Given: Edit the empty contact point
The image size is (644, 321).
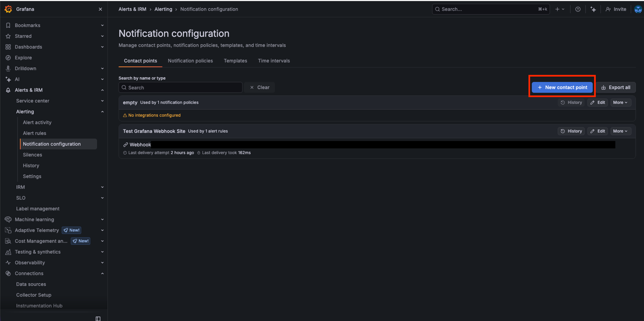Looking at the screenshot, I should coord(597,102).
